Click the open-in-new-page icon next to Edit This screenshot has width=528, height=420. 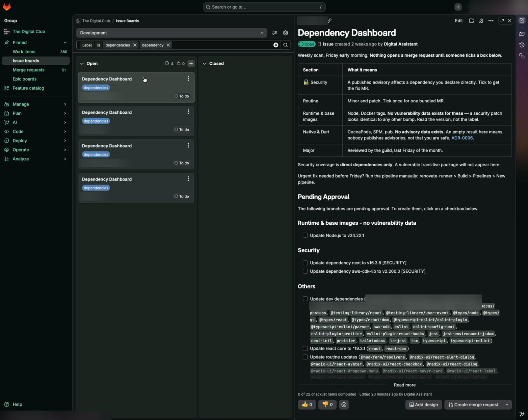(x=471, y=21)
